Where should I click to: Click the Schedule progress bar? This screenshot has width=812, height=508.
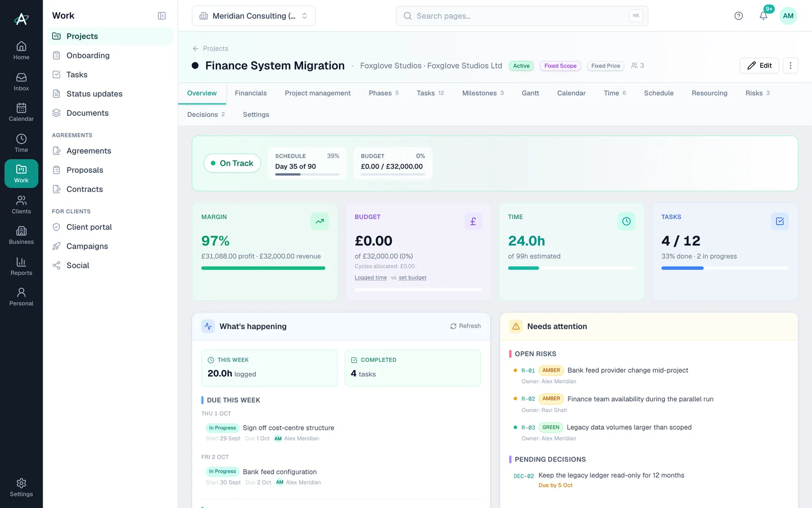click(307, 174)
